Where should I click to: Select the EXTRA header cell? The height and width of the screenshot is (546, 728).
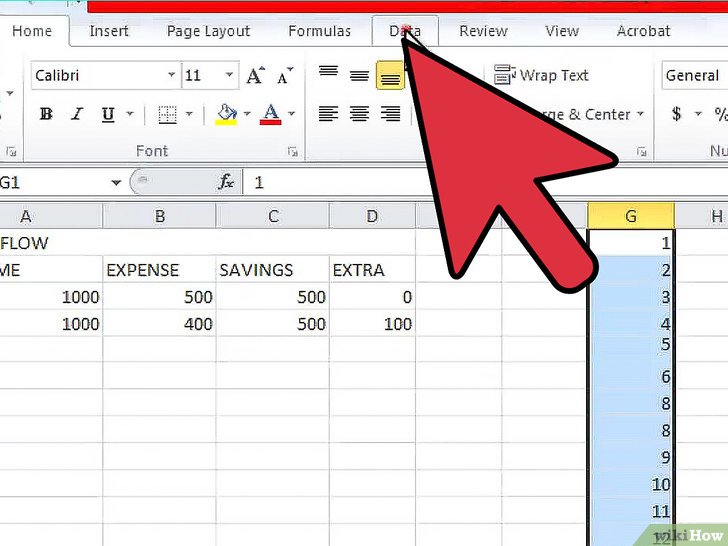372,270
